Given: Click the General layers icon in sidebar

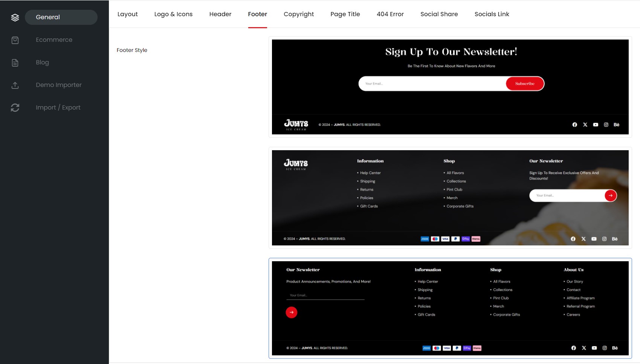Looking at the screenshot, I should click(15, 17).
